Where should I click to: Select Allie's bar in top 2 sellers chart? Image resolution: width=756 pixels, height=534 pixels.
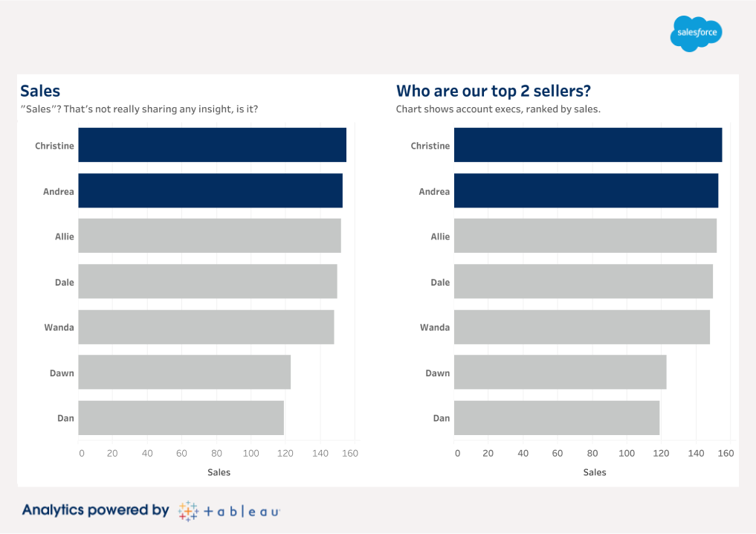pyautogui.click(x=585, y=236)
